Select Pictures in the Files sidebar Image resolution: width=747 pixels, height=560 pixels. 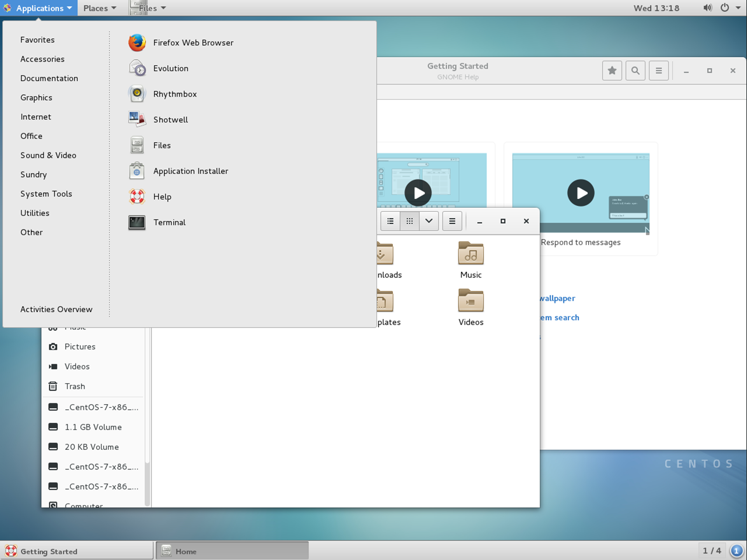[80, 347]
